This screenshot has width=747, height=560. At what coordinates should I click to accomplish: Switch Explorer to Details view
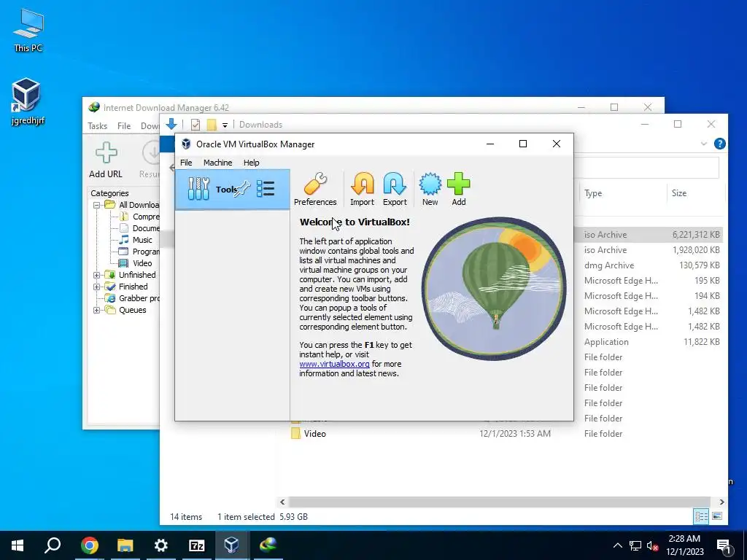701,516
